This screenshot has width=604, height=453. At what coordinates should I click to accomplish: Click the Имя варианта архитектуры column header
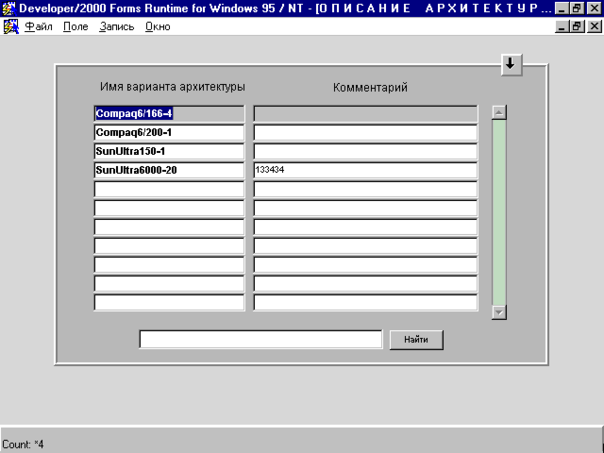pyautogui.click(x=172, y=87)
